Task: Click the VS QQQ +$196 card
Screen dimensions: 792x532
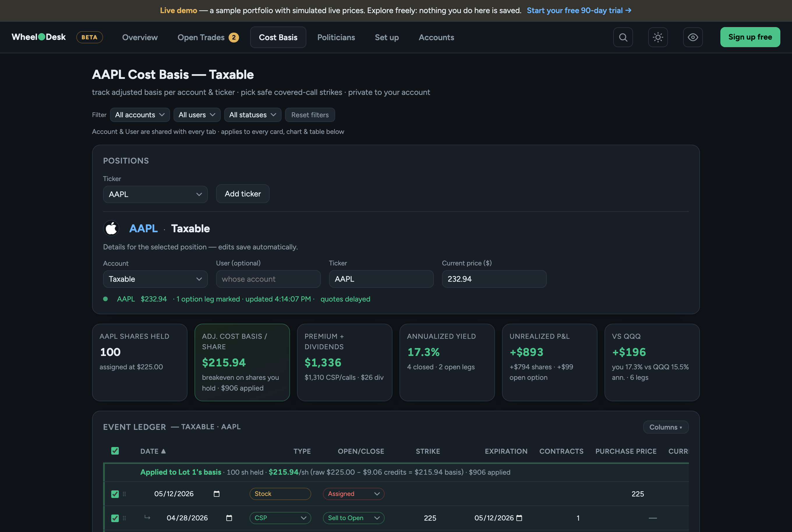Action: pyautogui.click(x=652, y=362)
